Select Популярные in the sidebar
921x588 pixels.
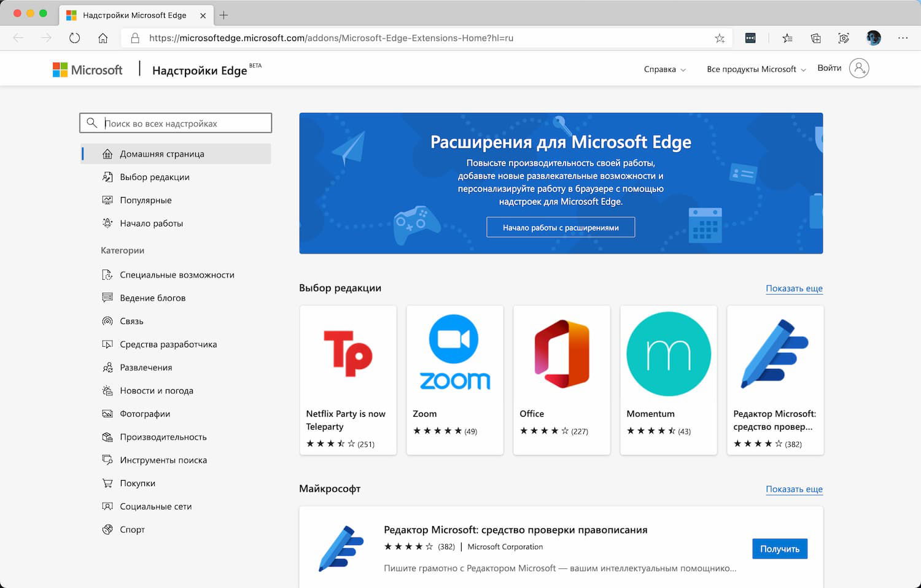(x=145, y=200)
